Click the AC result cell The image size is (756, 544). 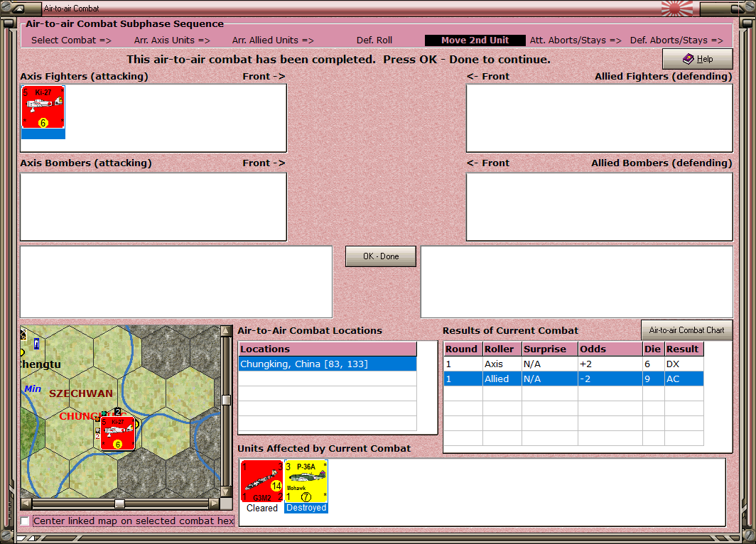(684, 379)
